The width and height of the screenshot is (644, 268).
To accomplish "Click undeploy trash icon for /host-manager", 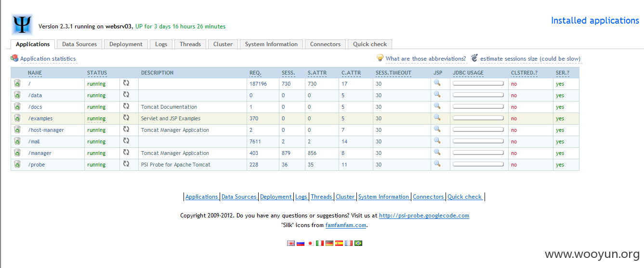I will [17, 129].
